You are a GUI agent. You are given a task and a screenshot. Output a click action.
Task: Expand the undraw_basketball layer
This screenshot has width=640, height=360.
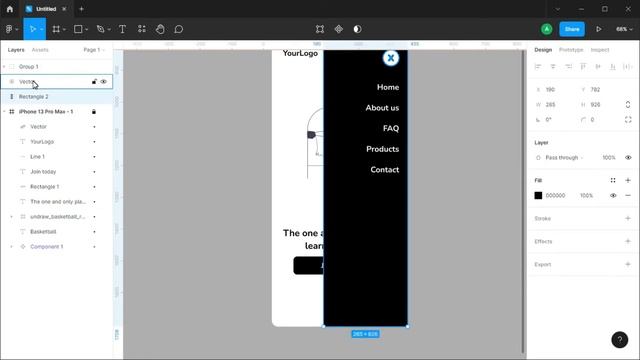(x=11, y=217)
